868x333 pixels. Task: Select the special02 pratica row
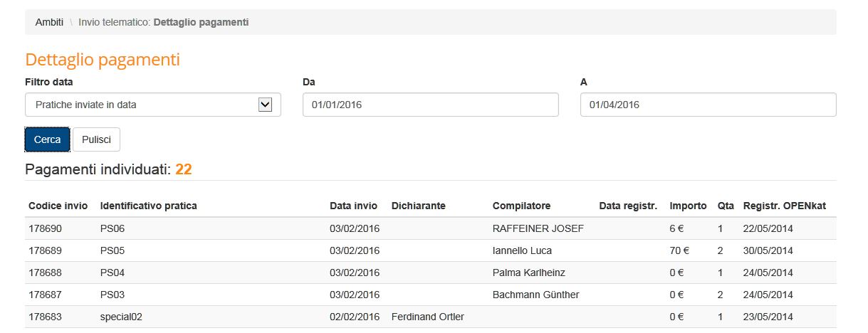point(122,317)
